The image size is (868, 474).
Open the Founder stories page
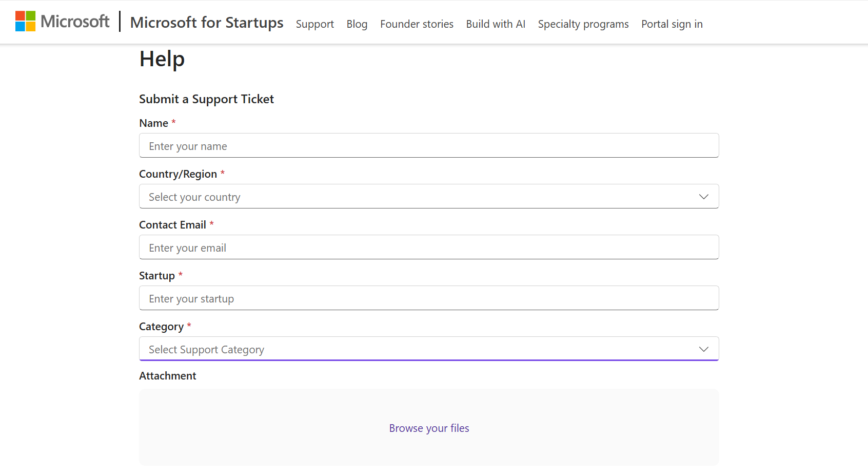coord(417,24)
